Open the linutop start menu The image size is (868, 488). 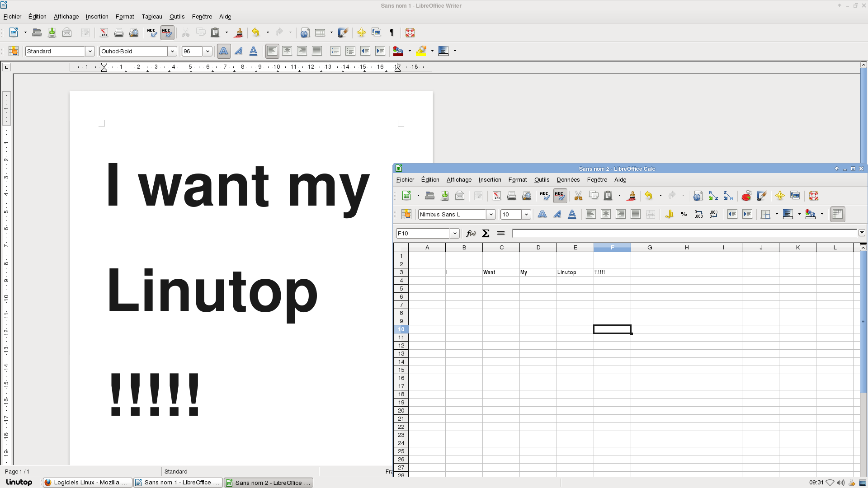pyautogui.click(x=19, y=483)
